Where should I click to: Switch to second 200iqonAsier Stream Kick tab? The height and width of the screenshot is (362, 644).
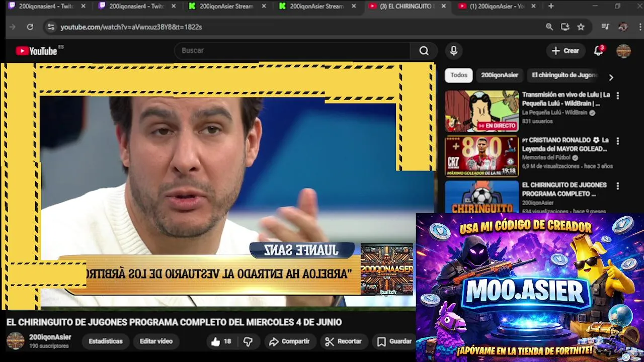[317, 7]
